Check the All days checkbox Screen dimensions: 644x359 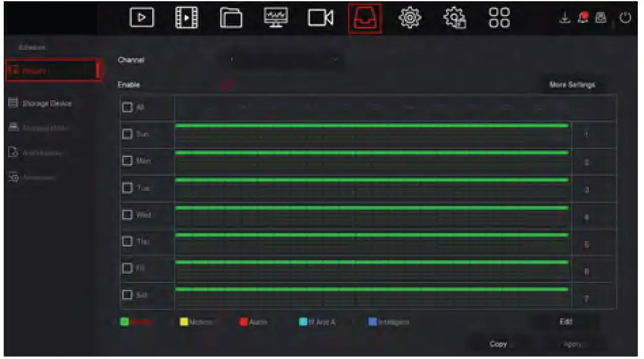point(127,107)
